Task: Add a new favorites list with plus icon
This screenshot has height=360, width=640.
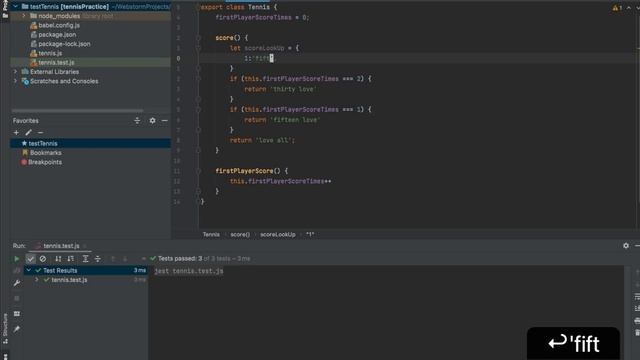Action: [x=16, y=133]
